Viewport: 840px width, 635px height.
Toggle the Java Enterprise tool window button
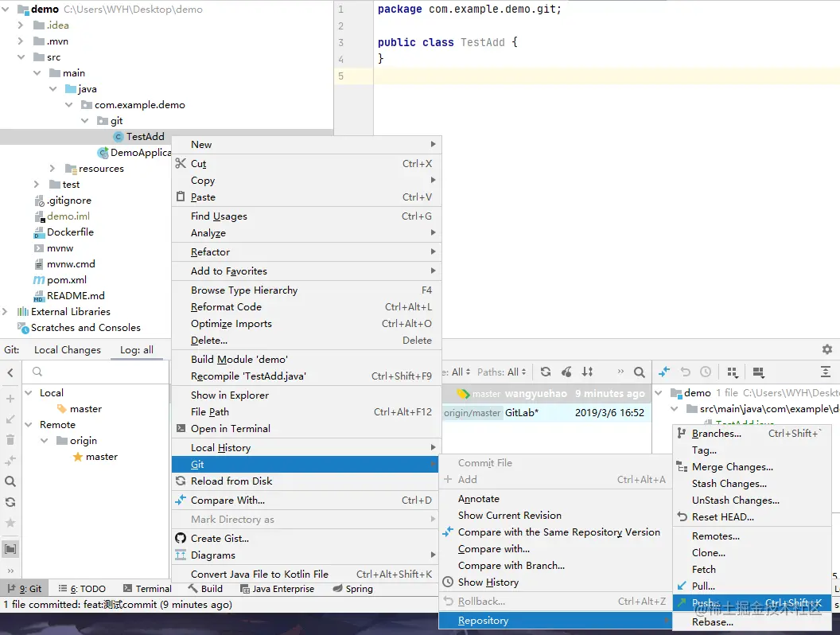(278, 588)
